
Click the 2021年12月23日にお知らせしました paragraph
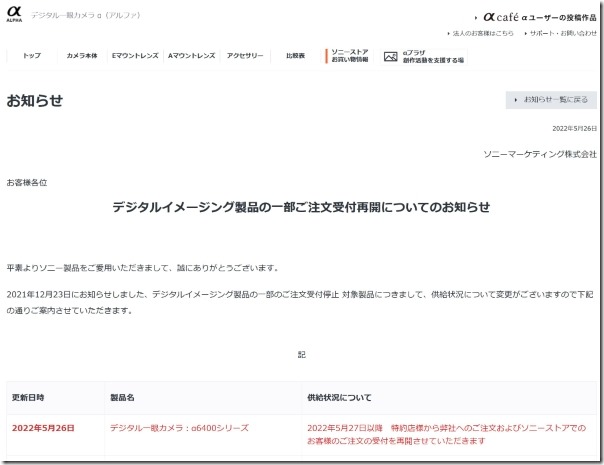tap(300, 302)
